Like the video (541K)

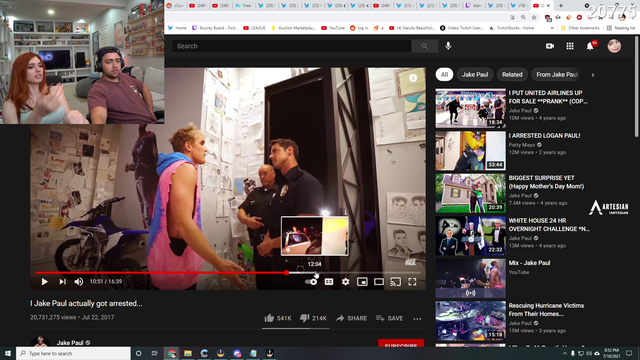pos(278,318)
